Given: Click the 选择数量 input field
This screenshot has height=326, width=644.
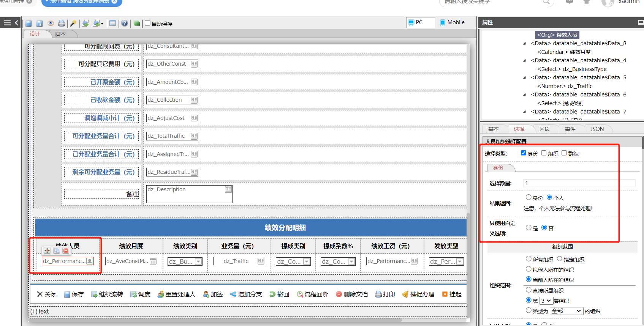Looking at the screenshot, I should click(579, 183).
